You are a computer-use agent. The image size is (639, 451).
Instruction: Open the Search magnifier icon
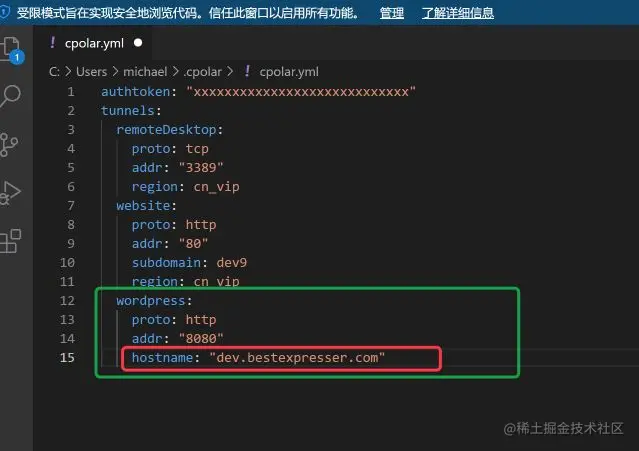click(10, 96)
